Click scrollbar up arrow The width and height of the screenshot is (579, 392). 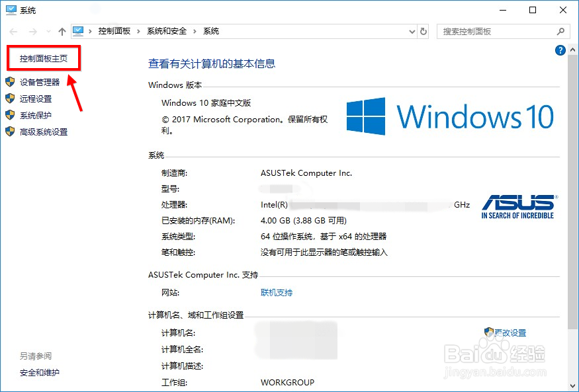click(x=573, y=50)
